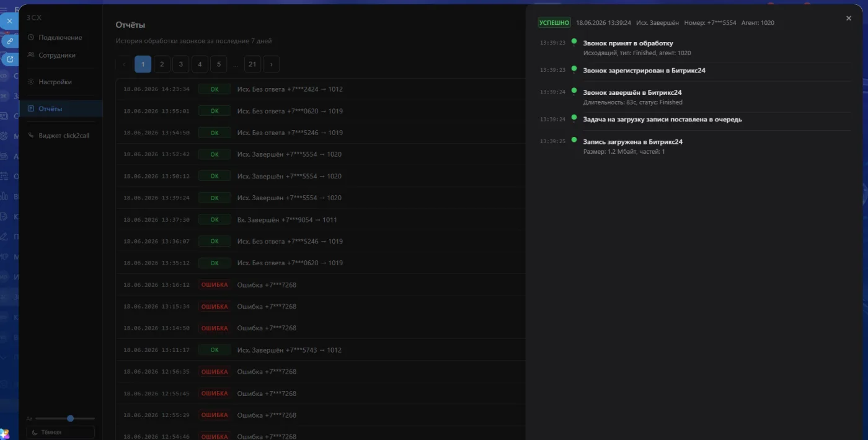Open the Отчёты section
868x440 pixels.
click(61, 108)
